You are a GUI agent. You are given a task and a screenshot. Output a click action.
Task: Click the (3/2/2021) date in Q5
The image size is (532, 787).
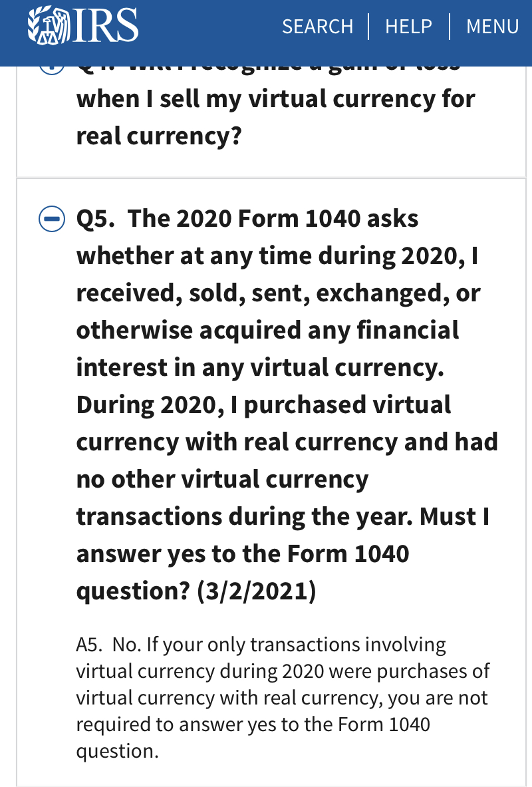click(257, 591)
